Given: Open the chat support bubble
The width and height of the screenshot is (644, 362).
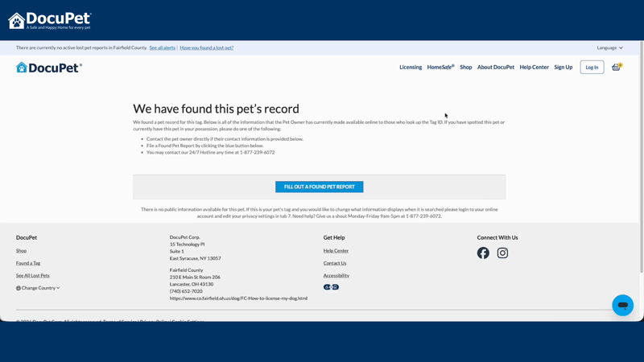Looking at the screenshot, I should tap(622, 305).
